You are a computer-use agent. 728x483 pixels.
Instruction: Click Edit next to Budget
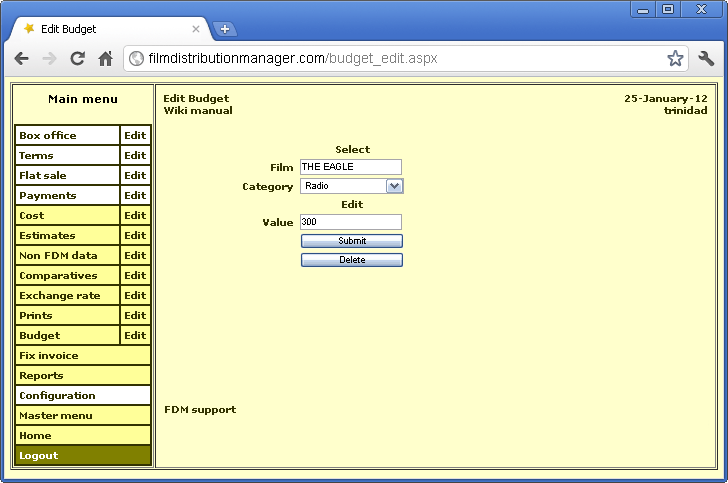pyautogui.click(x=135, y=335)
